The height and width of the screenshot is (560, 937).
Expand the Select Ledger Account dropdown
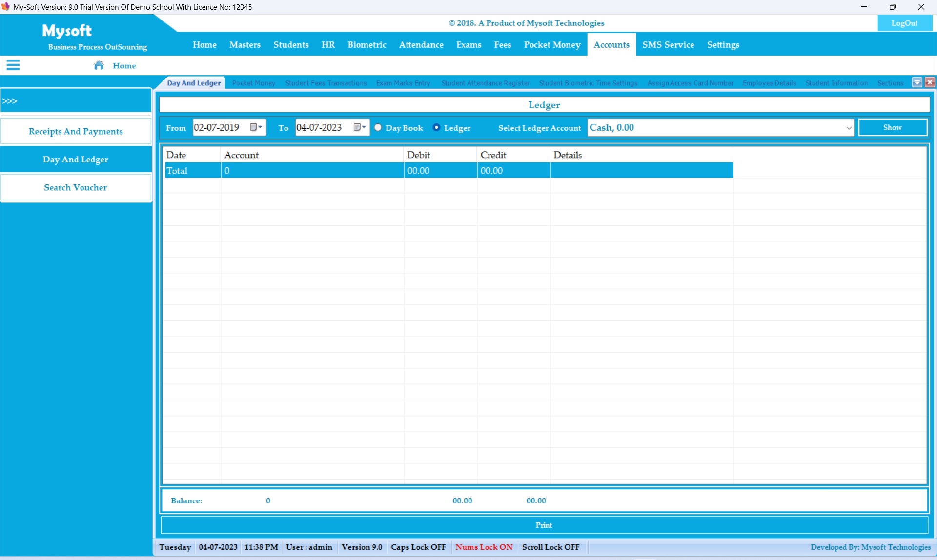pos(848,128)
